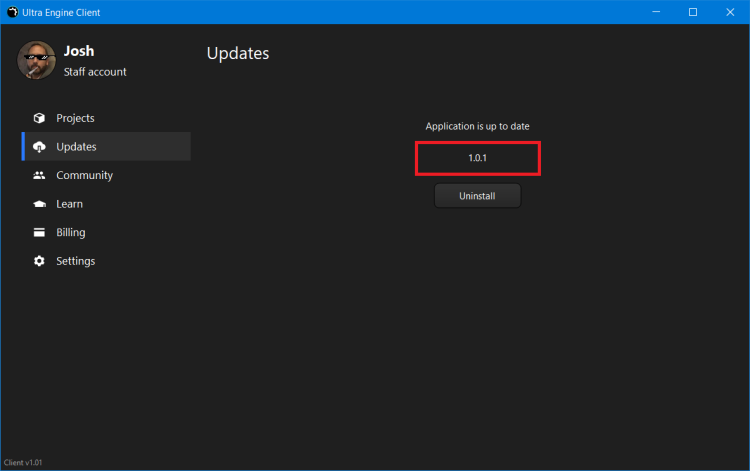Click the Settings gear icon

pos(39,261)
